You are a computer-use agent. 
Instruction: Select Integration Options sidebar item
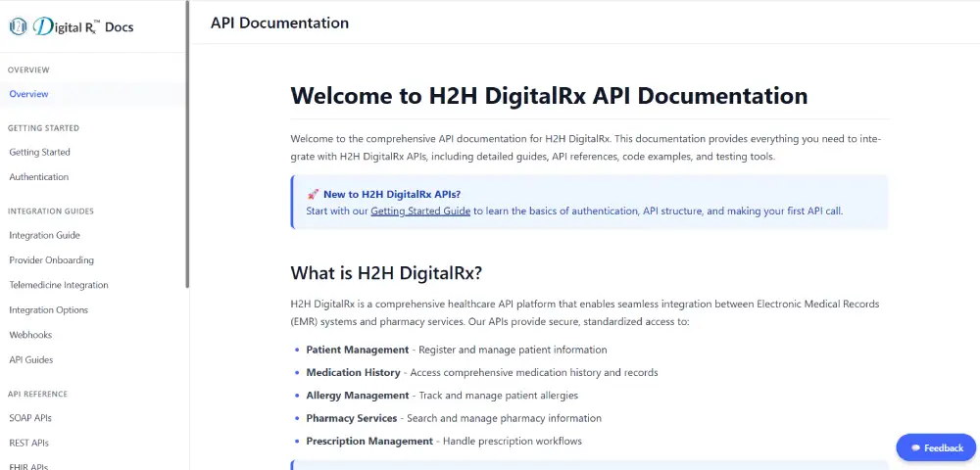click(49, 310)
